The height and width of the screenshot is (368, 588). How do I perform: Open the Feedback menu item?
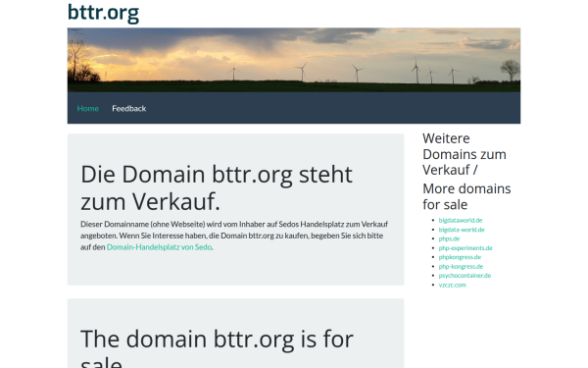point(129,109)
